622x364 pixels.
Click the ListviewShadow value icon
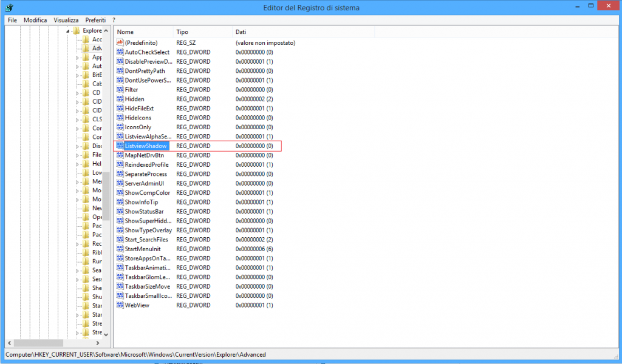click(120, 146)
